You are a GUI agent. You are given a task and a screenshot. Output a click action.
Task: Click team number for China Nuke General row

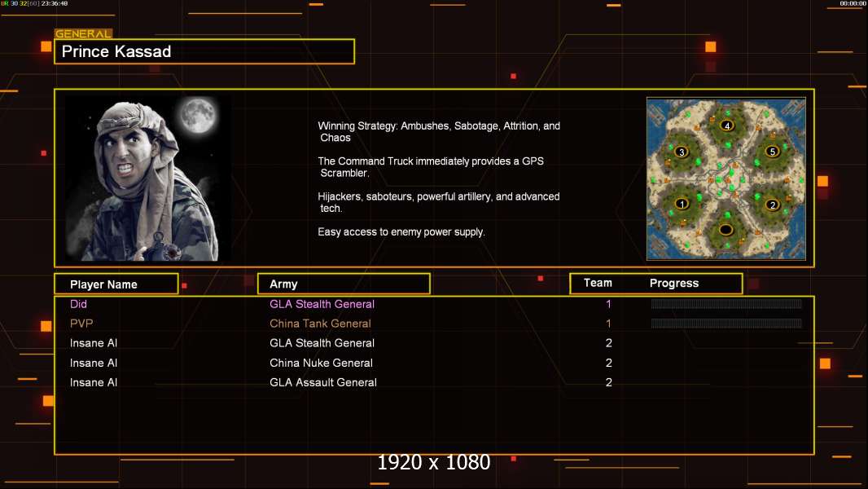click(x=608, y=363)
